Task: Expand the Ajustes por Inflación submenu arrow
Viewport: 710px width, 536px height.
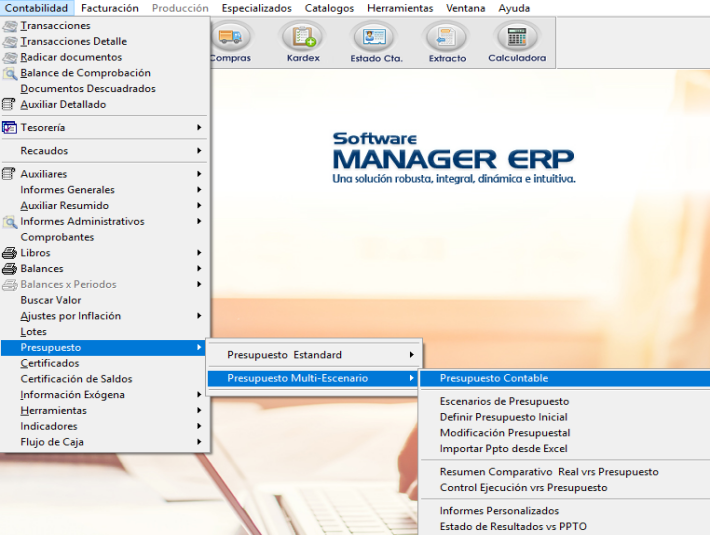Action: click(x=199, y=316)
